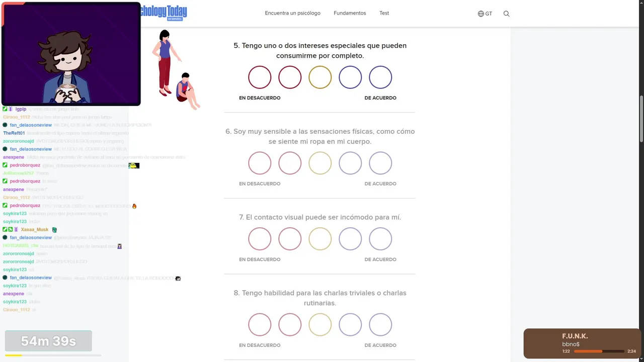Select strongest disagree circle for question 5
Viewport: 644px width, 362px height.
260,77
